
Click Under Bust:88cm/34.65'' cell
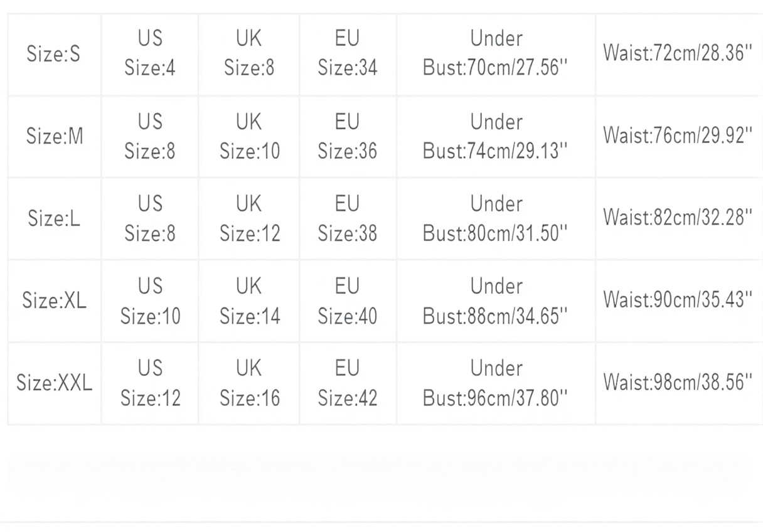coord(496,301)
